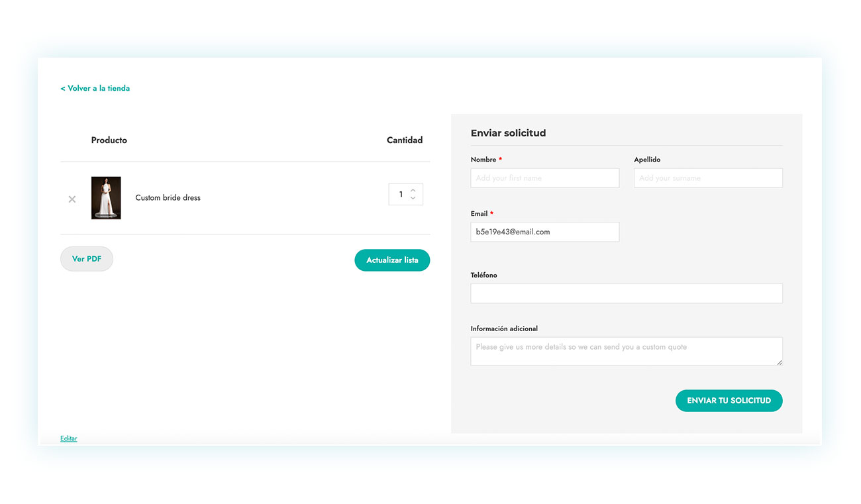The width and height of the screenshot is (861, 504).
Task: Grab the text area resize handle
Action: tap(780, 362)
